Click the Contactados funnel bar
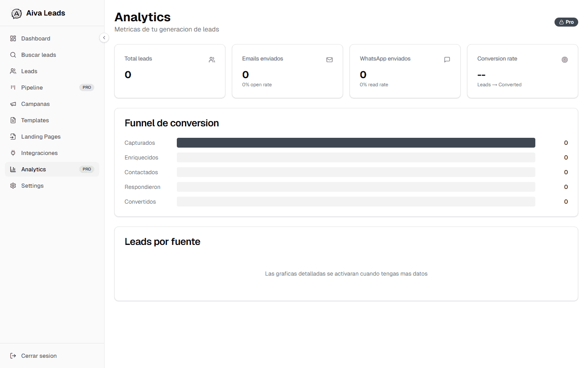Viewport: 588px width, 368px height. point(356,172)
